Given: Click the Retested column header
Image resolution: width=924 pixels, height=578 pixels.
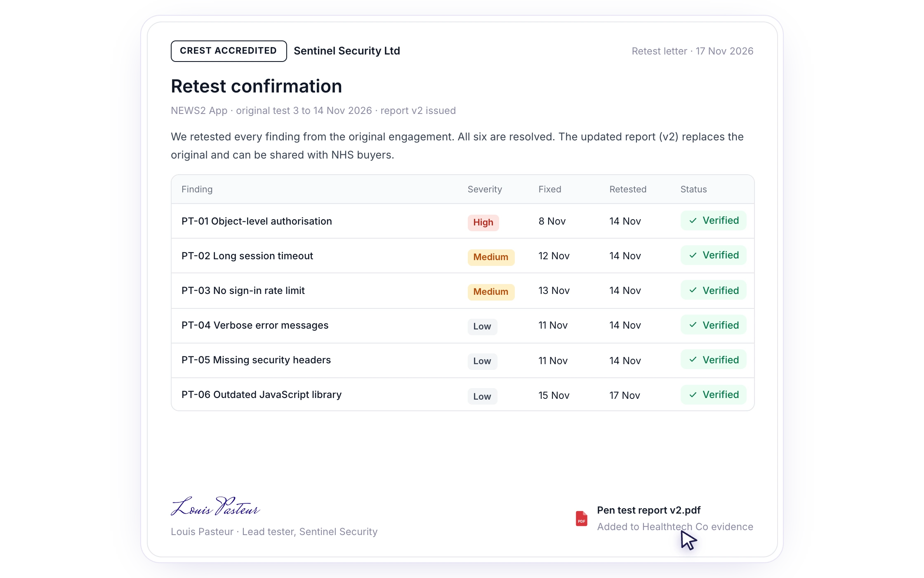Looking at the screenshot, I should click(628, 189).
